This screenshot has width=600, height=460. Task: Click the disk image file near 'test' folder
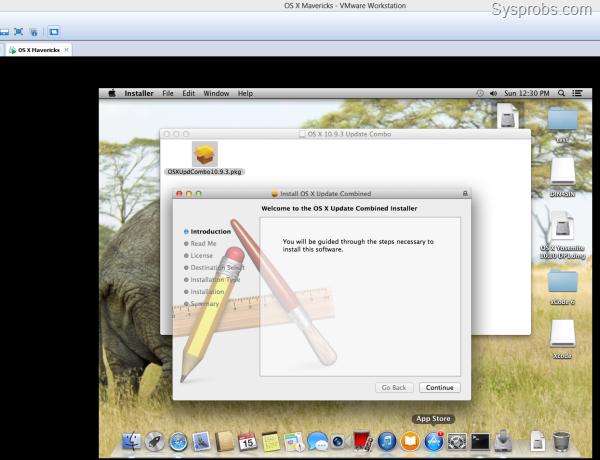pos(508,116)
